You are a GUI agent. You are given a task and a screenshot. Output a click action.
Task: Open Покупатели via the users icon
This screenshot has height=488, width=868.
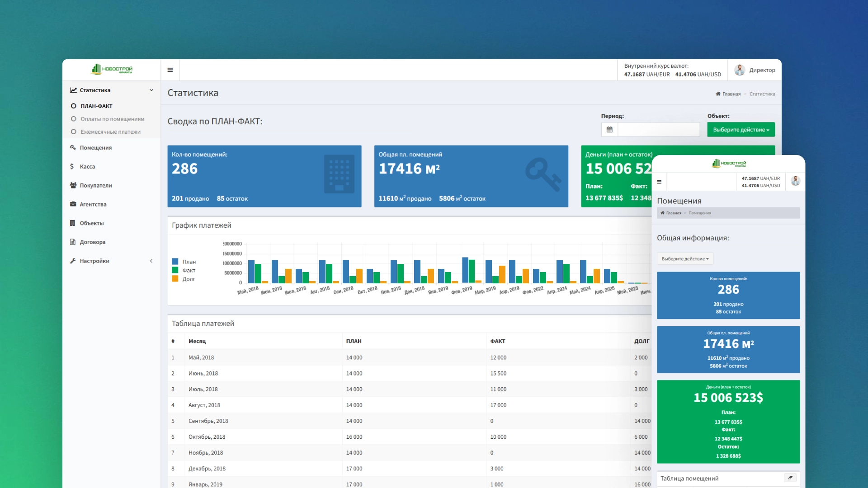pos(73,185)
